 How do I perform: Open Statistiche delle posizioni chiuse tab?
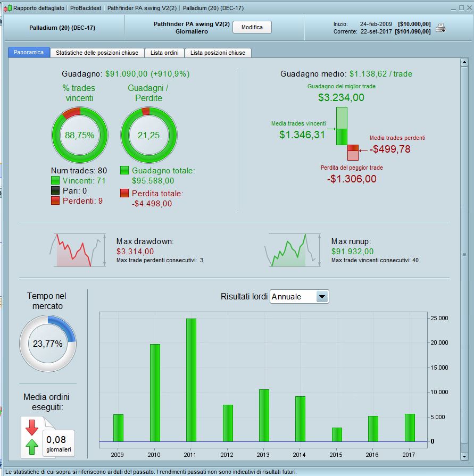(97, 53)
